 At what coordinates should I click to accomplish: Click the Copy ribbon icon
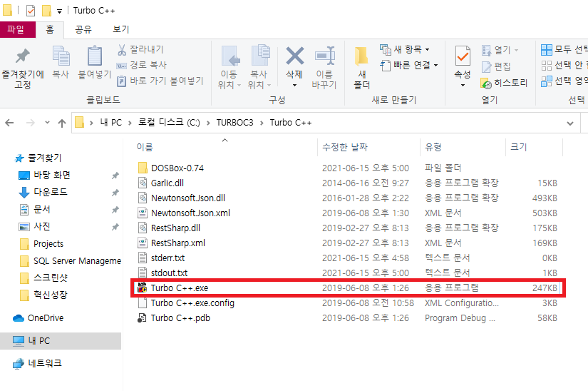coord(61,56)
